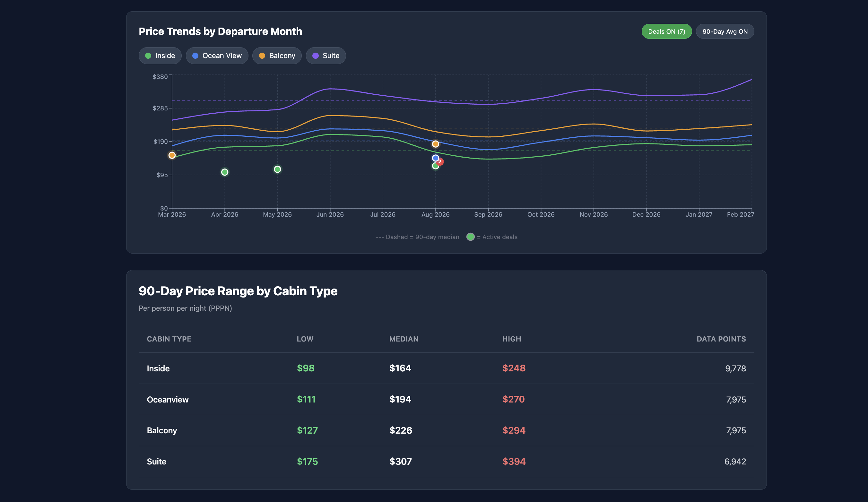This screenshot has height=502, width=868.
Task: Hide the Ocean View series
Action: (x=217, y=56)
